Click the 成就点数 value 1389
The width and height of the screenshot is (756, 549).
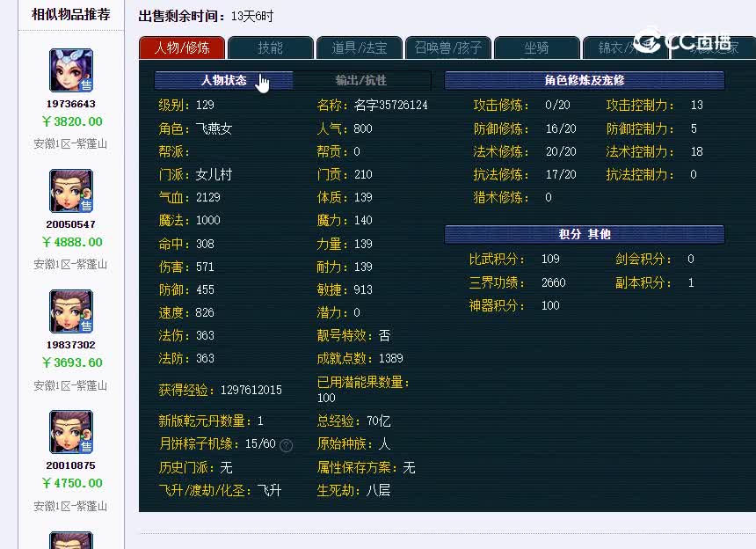(x=391, y=358)
